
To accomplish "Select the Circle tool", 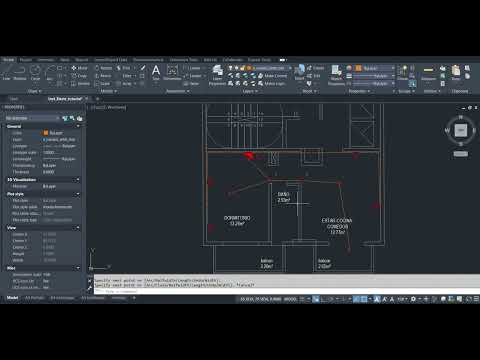I will point(35,72).
